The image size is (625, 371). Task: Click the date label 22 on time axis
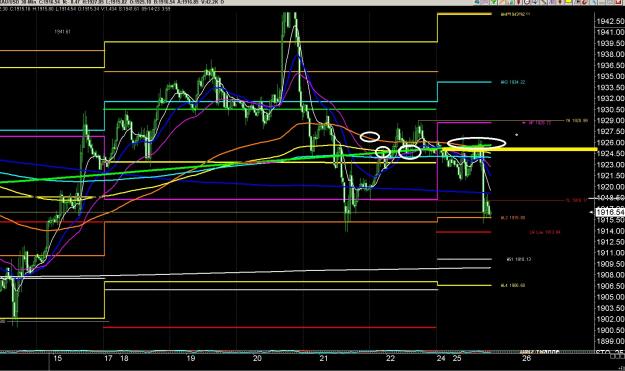(x=390, y=358)
